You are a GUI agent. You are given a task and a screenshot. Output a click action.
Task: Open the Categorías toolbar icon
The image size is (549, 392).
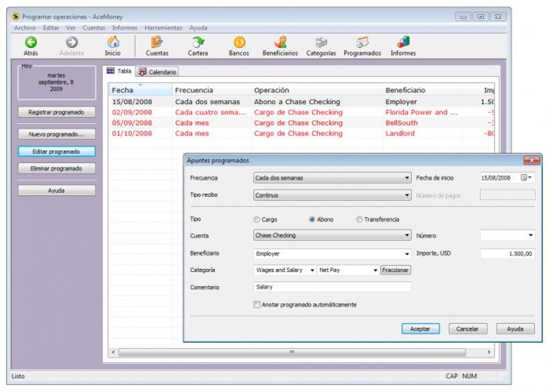[321, 42]
